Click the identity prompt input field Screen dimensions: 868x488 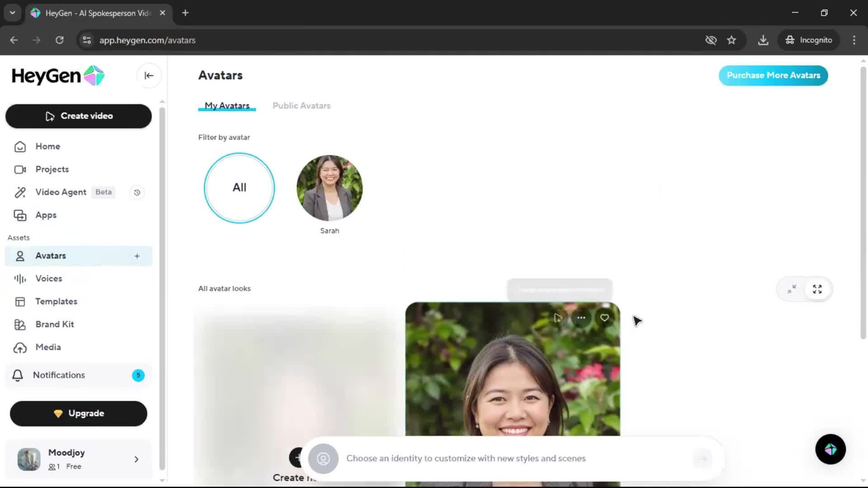click(x=466, y=458)
